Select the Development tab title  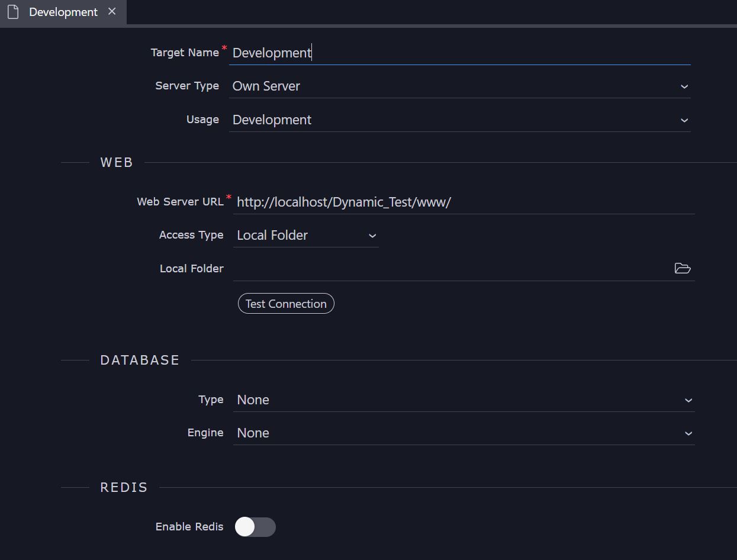point(63,12)
